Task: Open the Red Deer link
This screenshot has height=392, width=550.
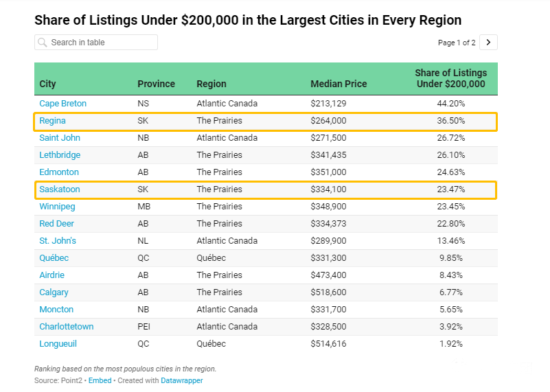Action: tap(56, 224)
